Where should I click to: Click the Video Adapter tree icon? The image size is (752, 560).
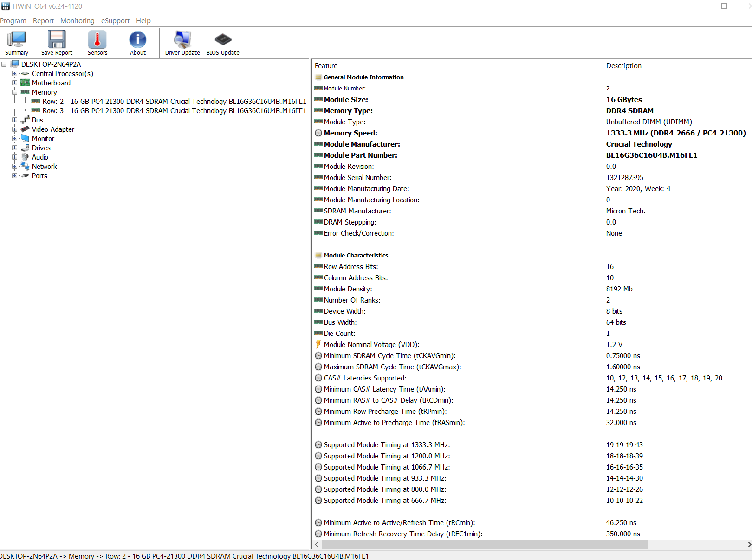click(x=25, y=129)
